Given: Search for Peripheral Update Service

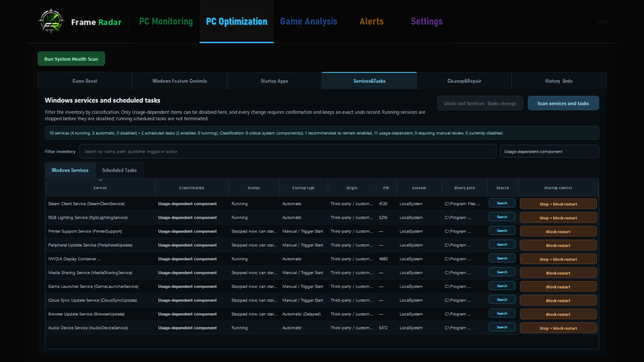Looking at the screenshot, I should point(502,244).
